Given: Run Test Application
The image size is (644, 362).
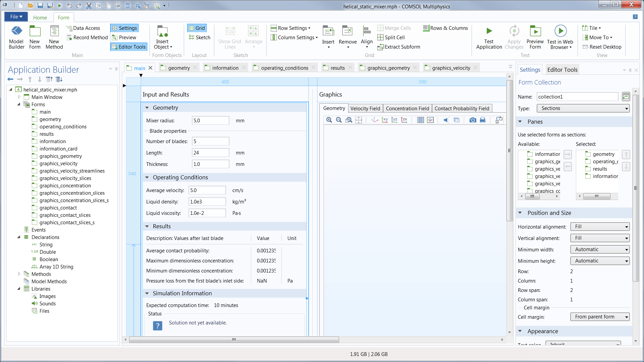Looking at the screenshot, I should [x=489, y=37].
